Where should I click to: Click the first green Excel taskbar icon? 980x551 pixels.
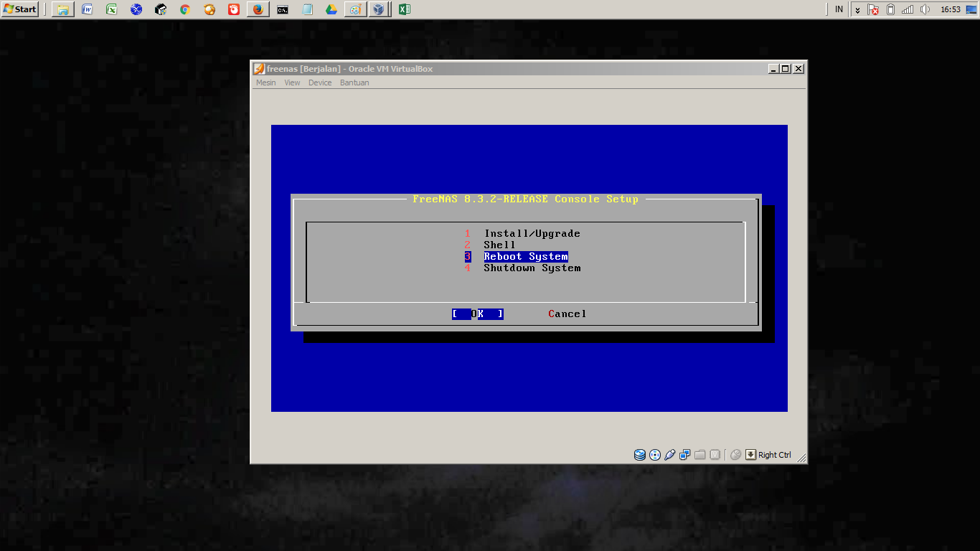pyautogui.click(x=112, y=9)
